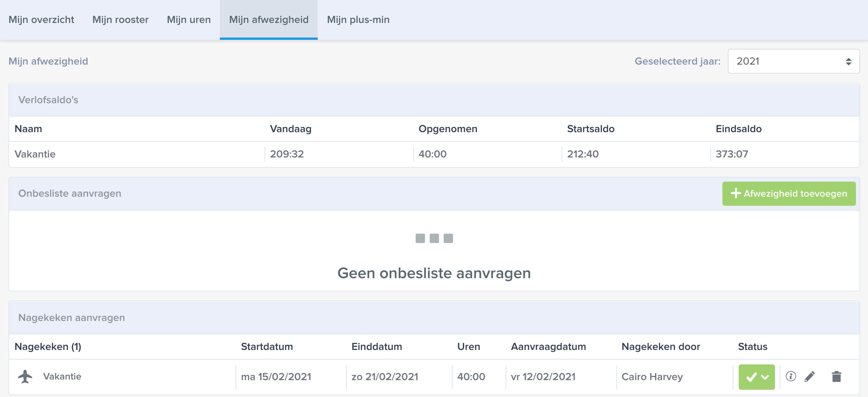Click the Uren value 40:00 in the request row
The height and width of the screenshot is (397, 868).
click(x=471, y=376)
